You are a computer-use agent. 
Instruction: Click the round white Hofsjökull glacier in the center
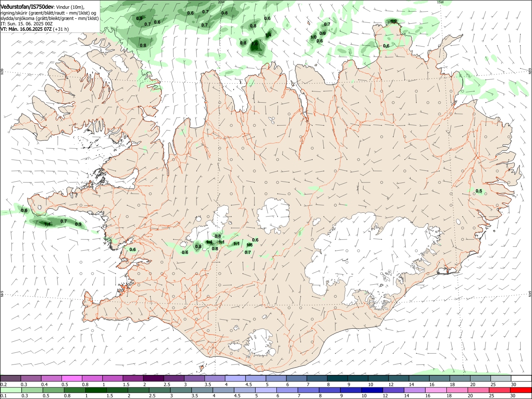click(273, 215)
